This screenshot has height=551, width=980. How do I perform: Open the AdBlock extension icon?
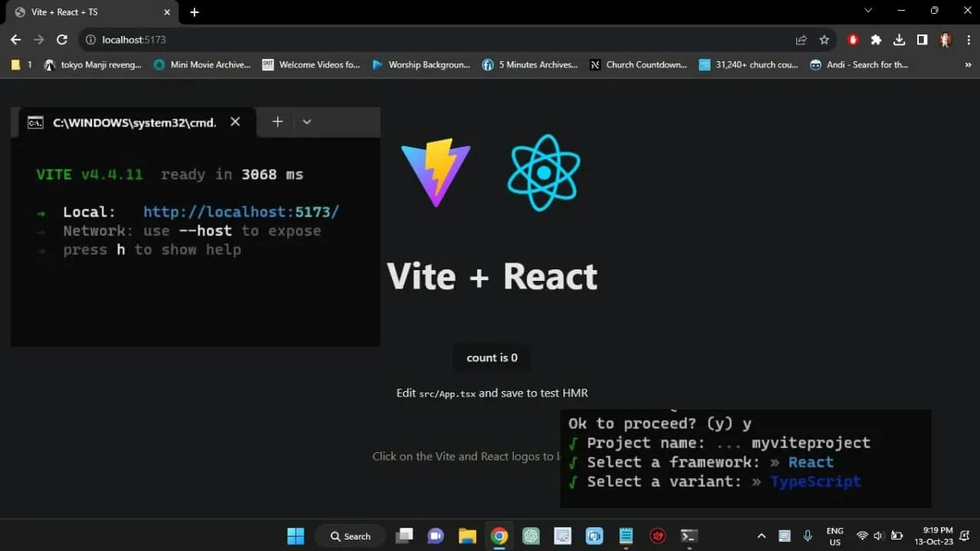pos(853,40)
